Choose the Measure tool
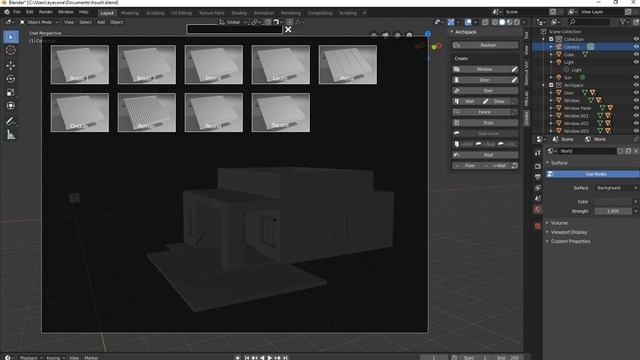This screenshot has width=640, height=360. (x=11, y=135)
